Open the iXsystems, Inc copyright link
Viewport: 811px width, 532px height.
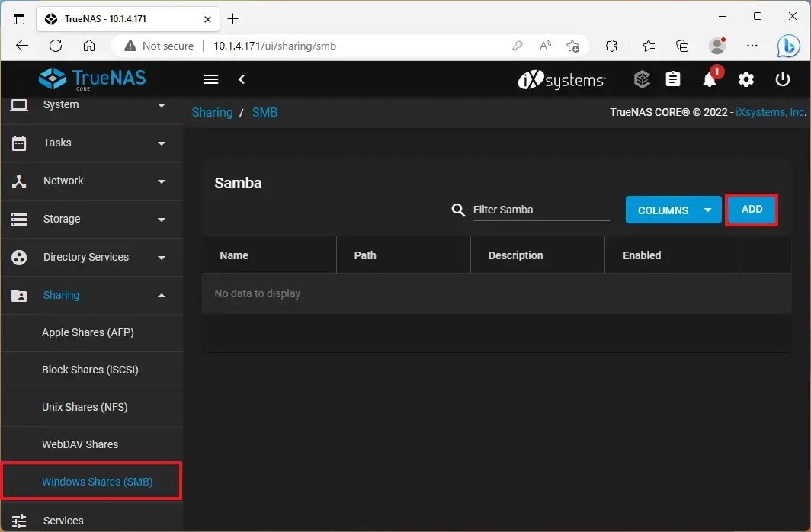click(770, 112)
